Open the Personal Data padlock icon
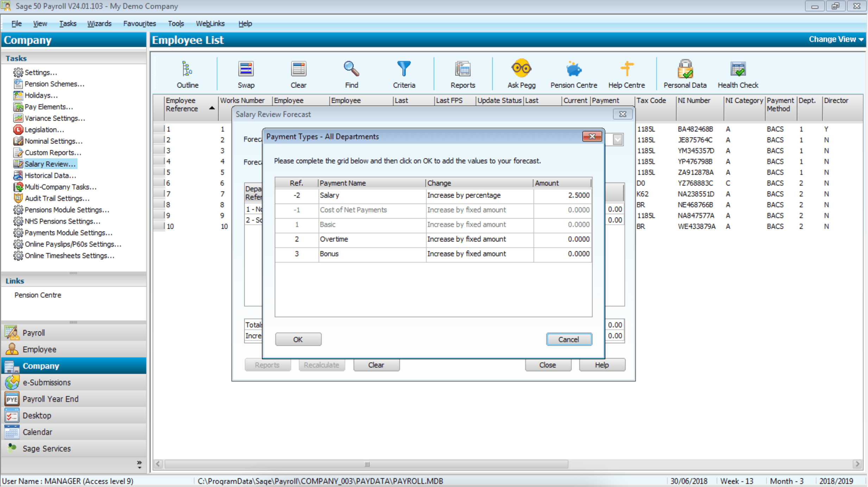The image size is (868, 487). tap(685, 74)
